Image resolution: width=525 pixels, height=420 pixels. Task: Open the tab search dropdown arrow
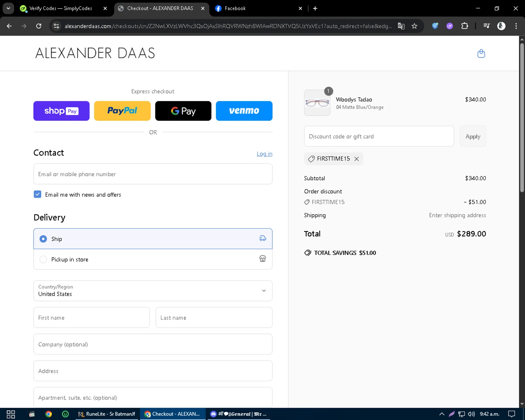[x=8, y=8]
